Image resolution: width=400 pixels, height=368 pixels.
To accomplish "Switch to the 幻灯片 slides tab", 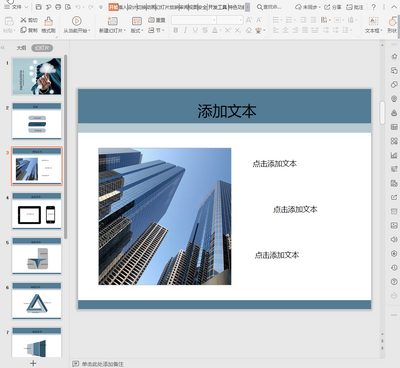I will coord(42,48).
